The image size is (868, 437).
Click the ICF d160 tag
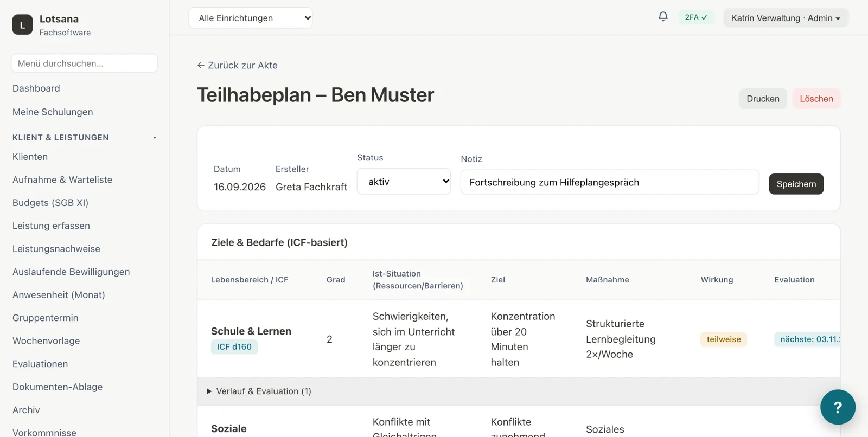coord(234,346)
